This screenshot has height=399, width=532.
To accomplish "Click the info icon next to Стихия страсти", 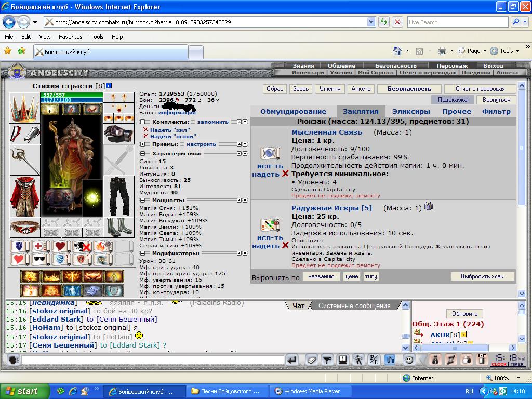I will 109,86.
